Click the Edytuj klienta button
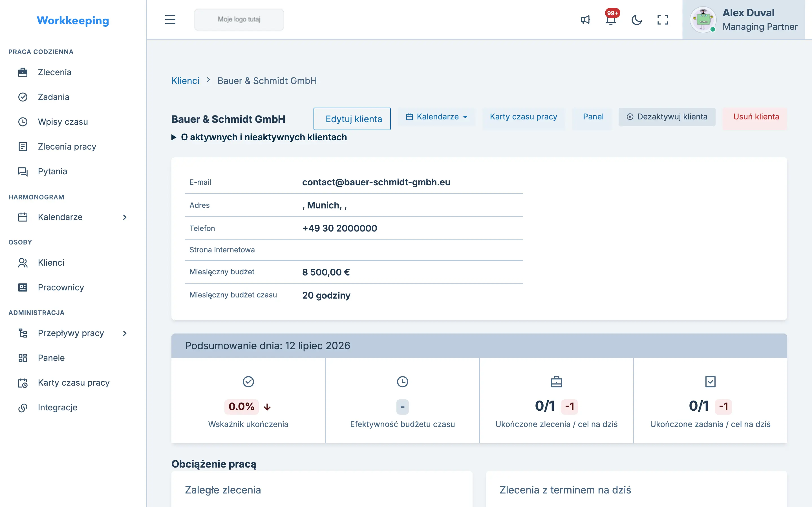The image size is (812, 507). click(352, 119)
